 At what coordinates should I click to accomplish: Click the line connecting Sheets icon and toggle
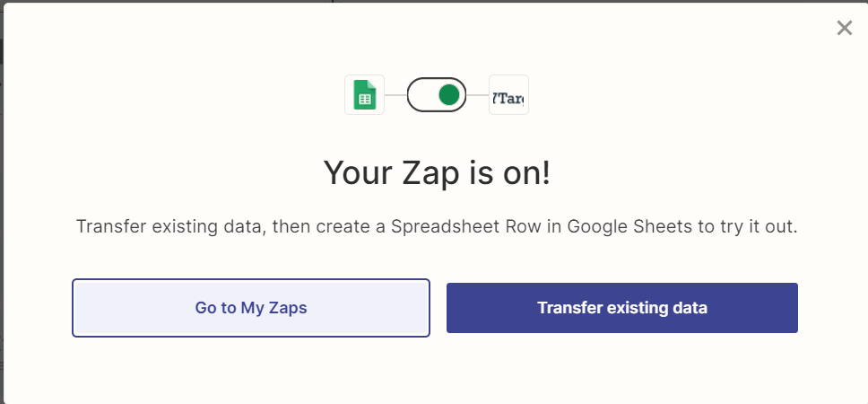coord(395,94)
